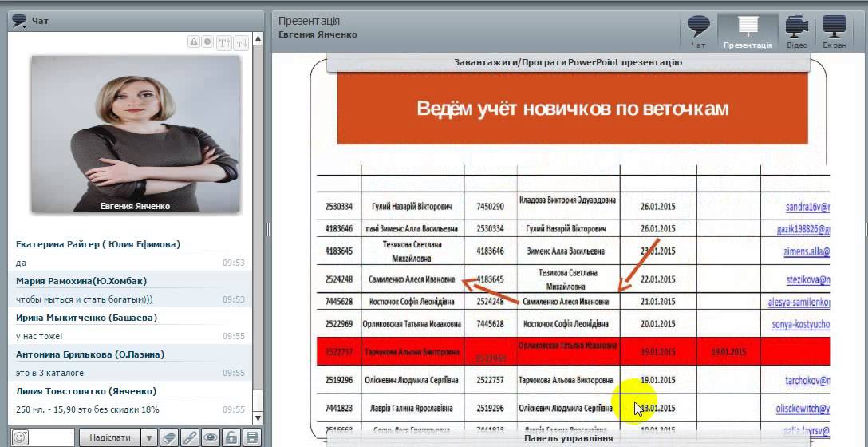The width and height of the screenshot is (868, 447).
Task: Click table cell '7450290'
Action: 490,207
